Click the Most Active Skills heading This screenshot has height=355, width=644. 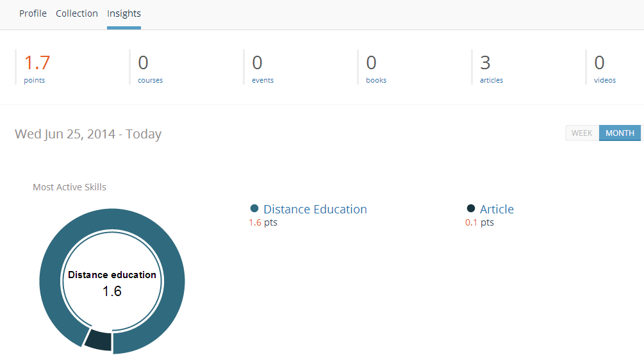(x=69, y=187)
